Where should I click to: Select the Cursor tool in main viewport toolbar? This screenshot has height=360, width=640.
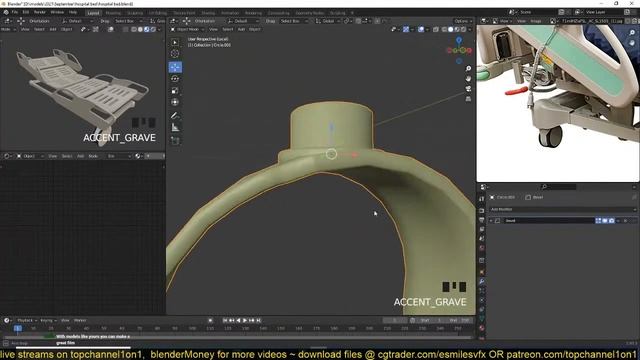pos(175,54)
